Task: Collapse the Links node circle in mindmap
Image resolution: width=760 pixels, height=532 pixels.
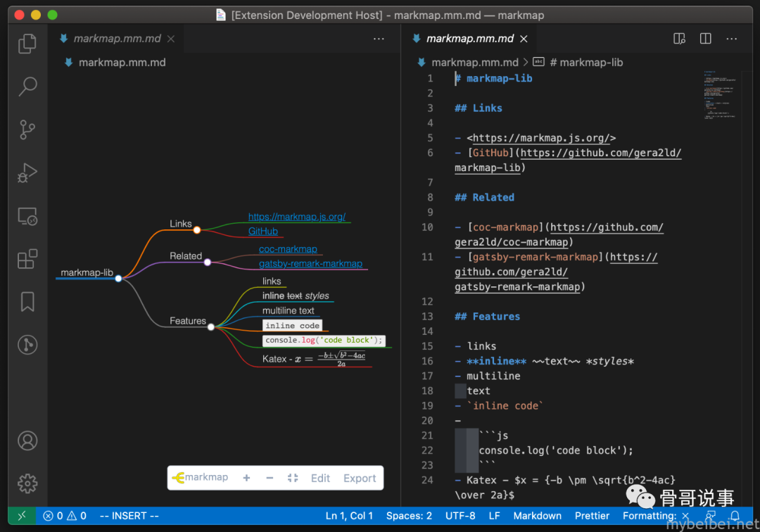Action: click(x=197, y=230)
